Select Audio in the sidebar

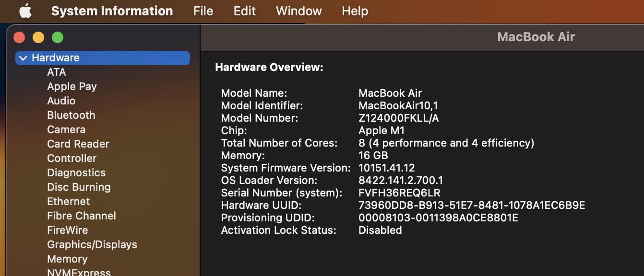[x=61, y=101]
